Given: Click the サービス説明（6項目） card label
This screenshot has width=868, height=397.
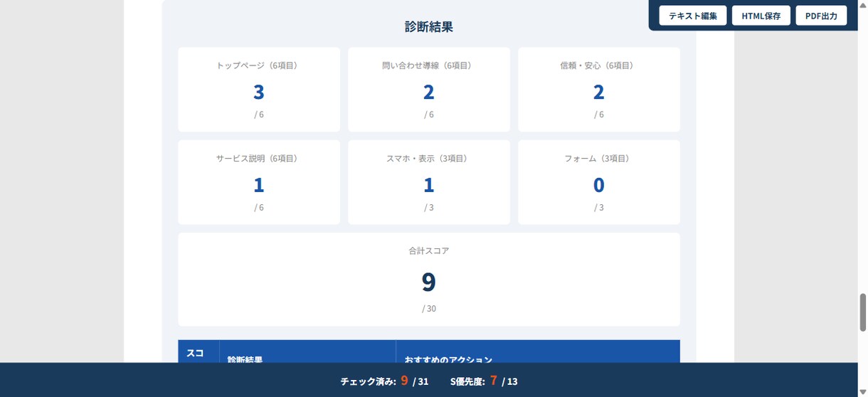Looking at the screenshot, I should coord(259,159).
